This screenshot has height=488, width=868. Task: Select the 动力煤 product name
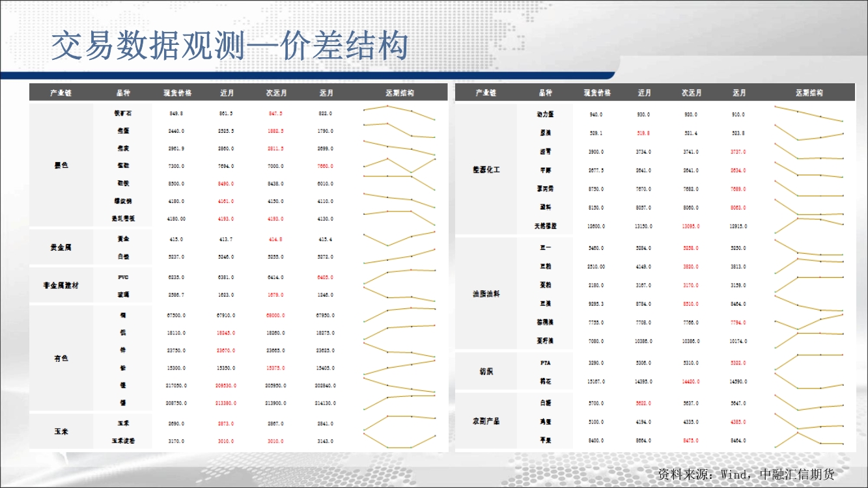(546, 114)
